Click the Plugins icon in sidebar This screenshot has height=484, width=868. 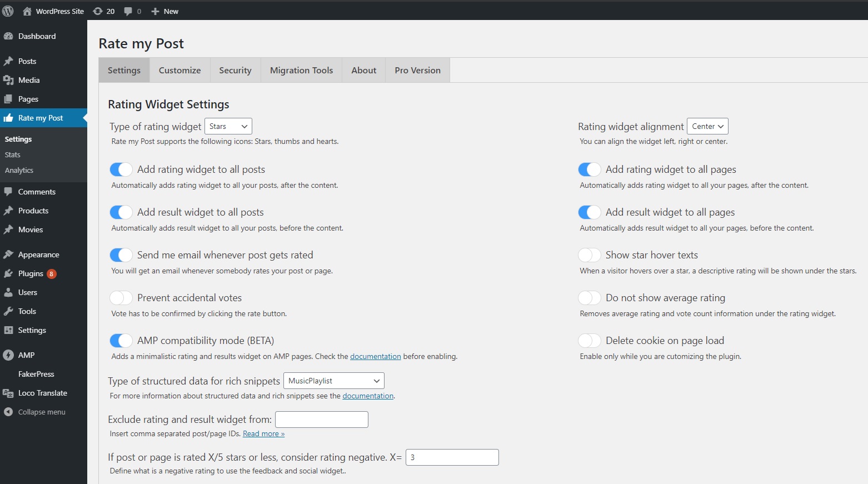click(x=8, y=273)
